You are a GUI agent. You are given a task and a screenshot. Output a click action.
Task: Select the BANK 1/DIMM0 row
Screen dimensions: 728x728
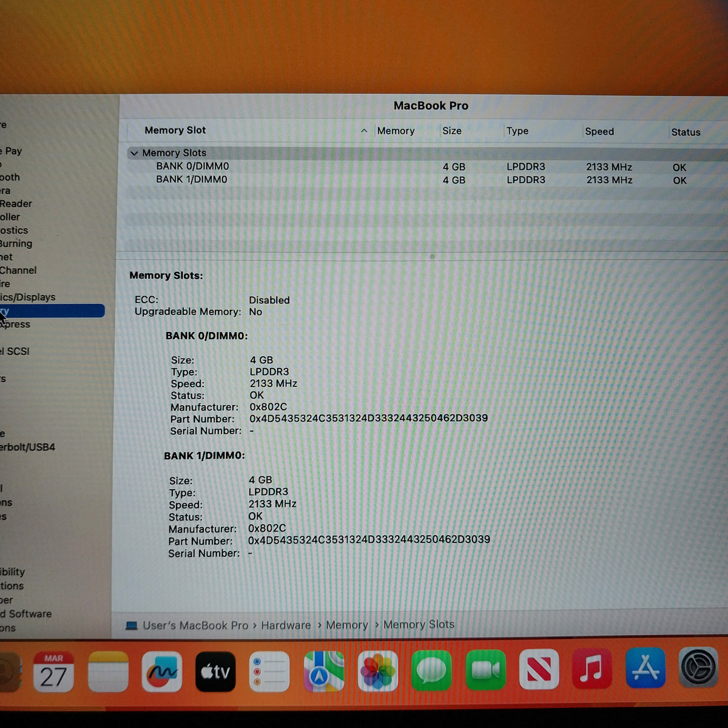tap(427, 180)
